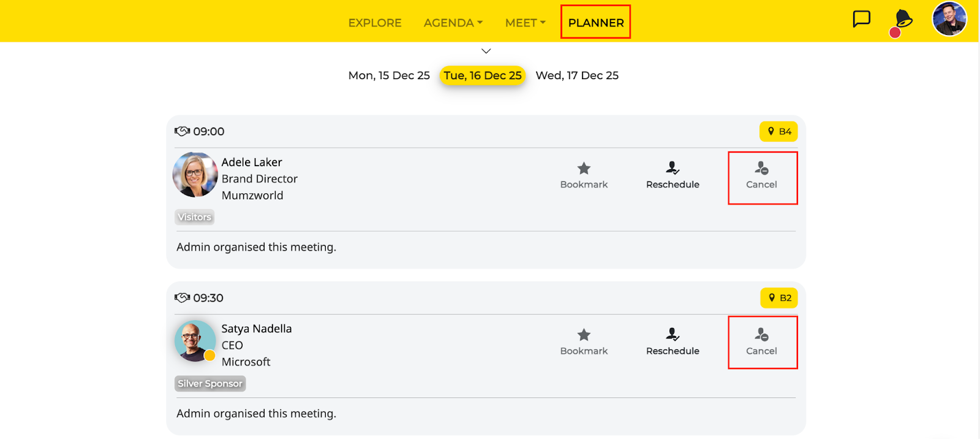Reschedule the Satya Nadella meeting
The height and width of the screenshot is (439, 980).
tap(673, 342)
